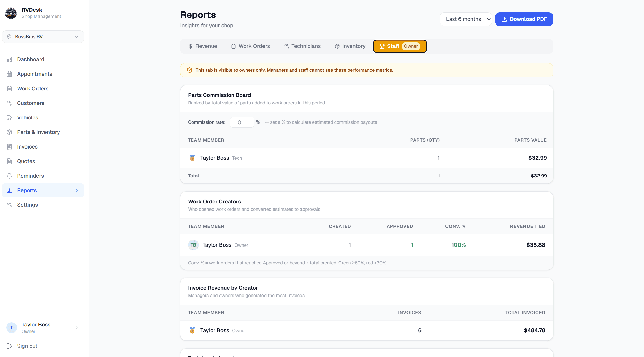Click the box icon on Inventory tab

point(337,46)
